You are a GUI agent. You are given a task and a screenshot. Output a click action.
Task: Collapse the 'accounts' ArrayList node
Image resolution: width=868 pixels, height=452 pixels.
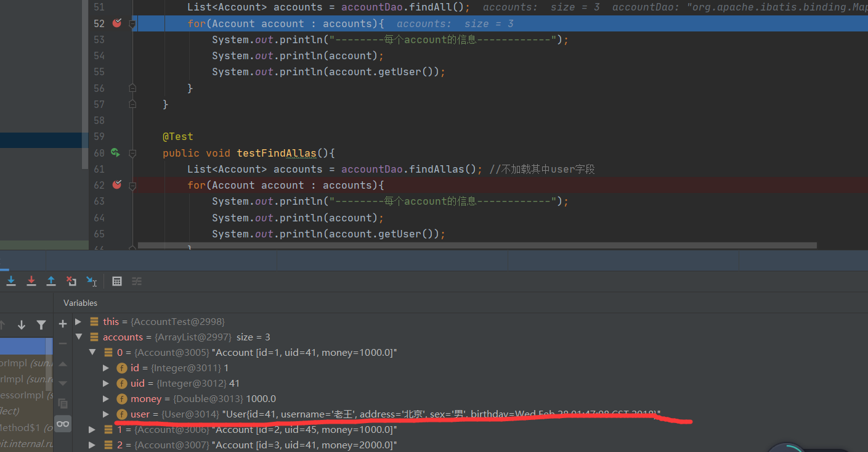click(x=78, y=337)
